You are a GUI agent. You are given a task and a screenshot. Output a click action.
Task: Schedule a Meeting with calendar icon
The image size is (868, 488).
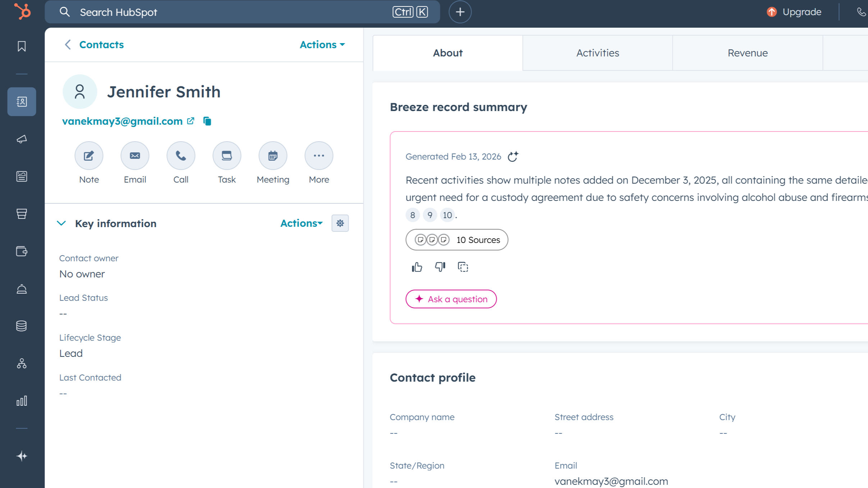click(x=273, y=156)
